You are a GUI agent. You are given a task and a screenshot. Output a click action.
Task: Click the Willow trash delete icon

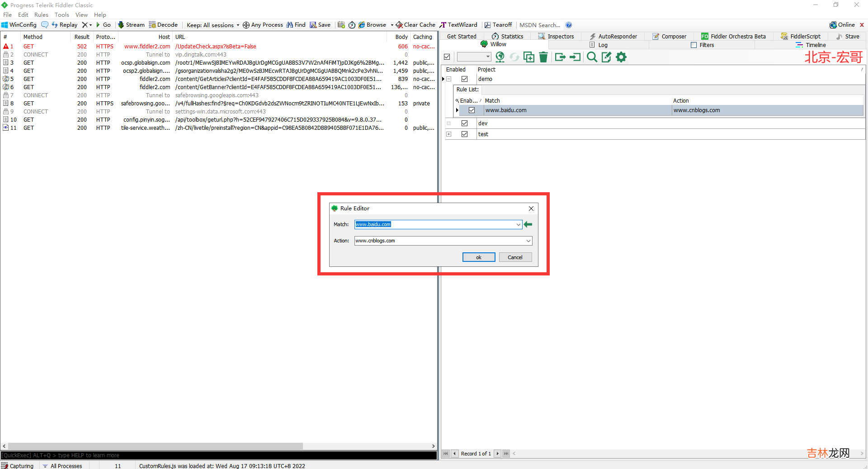click(543, 57)
